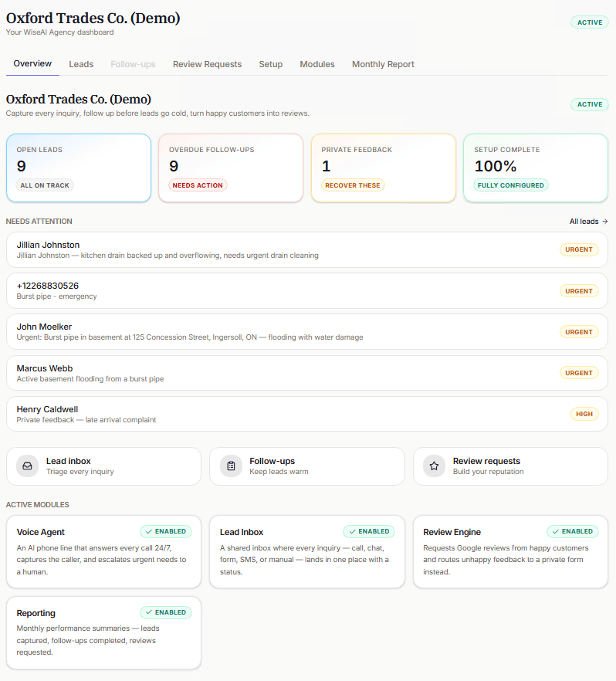Select the top header Active status badge
Viewport: 616px width, 681px height.
(x=590, y=22)
